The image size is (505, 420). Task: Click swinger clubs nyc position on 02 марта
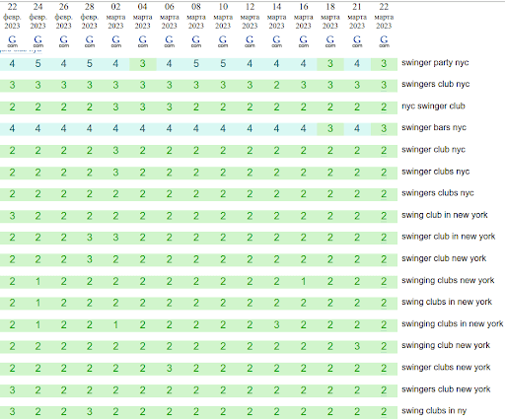pos(115,173)
